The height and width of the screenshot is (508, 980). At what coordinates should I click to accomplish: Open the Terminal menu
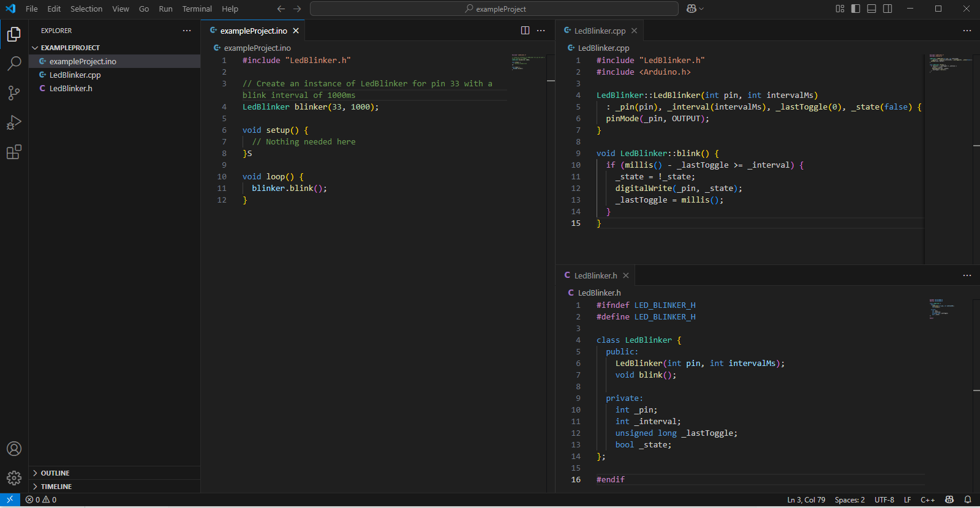pos(197,9)
